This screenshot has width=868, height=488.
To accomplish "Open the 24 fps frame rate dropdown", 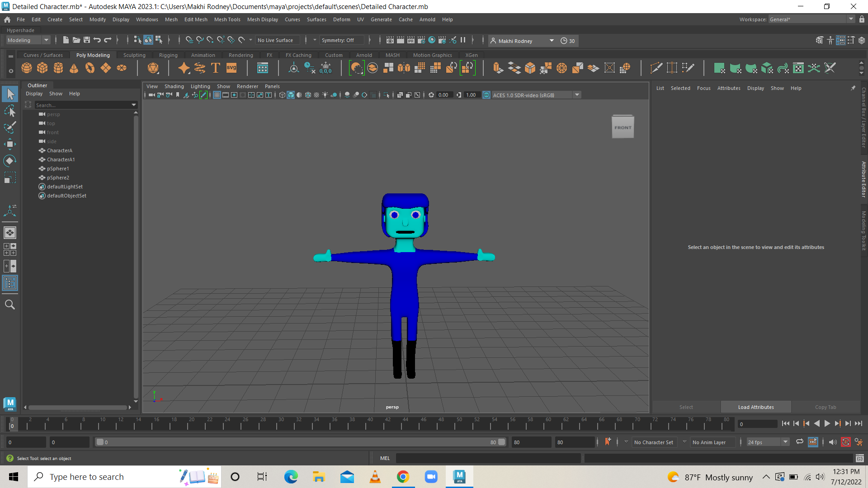I will [x=768, y=442].
